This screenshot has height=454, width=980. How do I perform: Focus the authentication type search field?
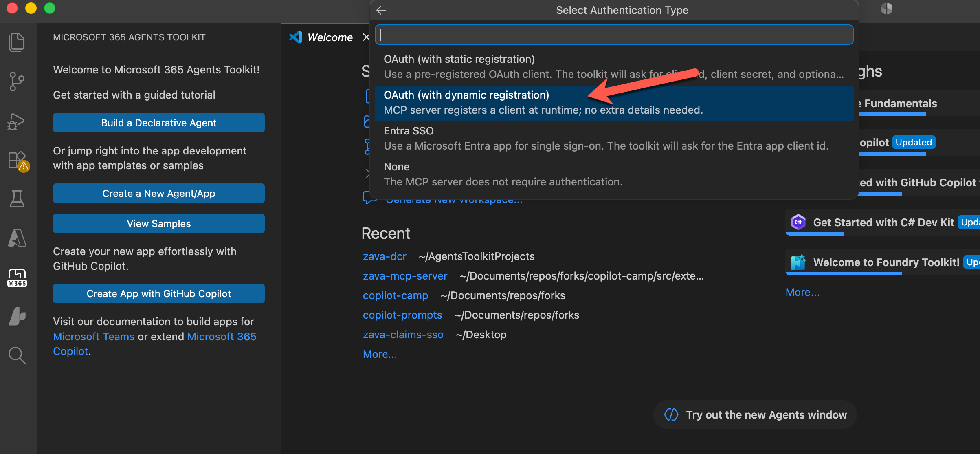[614, 35]
